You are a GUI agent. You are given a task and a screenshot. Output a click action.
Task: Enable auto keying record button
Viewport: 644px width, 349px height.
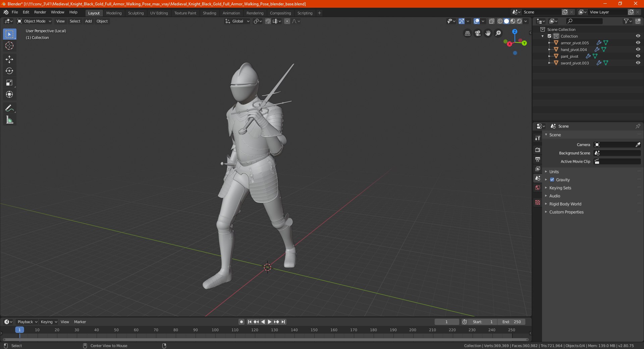[241, 322]
